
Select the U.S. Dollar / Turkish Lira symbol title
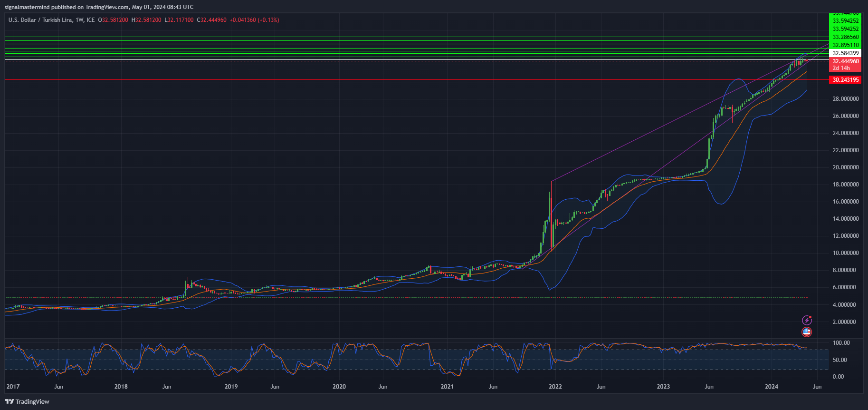[40, 20]
